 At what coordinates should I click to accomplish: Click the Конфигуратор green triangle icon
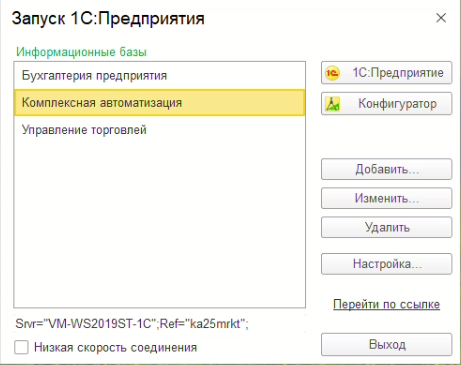332,104
